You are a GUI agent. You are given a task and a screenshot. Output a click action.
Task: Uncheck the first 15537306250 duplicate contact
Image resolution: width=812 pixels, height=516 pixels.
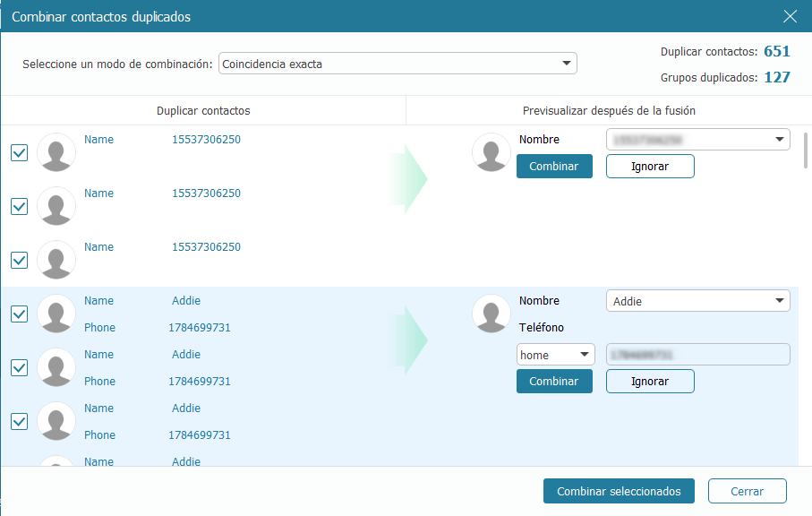tap(19, 152)
